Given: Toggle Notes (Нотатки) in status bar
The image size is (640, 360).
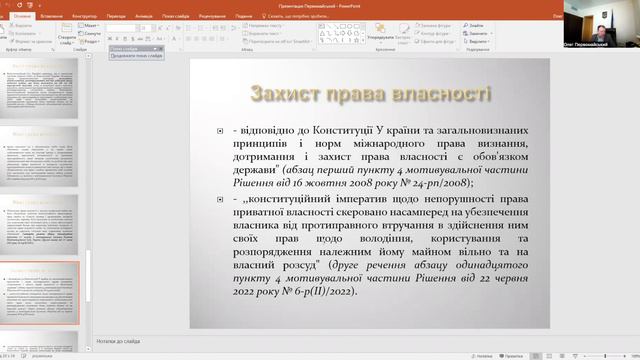Looking at the screenshot, I should (482, 356).
